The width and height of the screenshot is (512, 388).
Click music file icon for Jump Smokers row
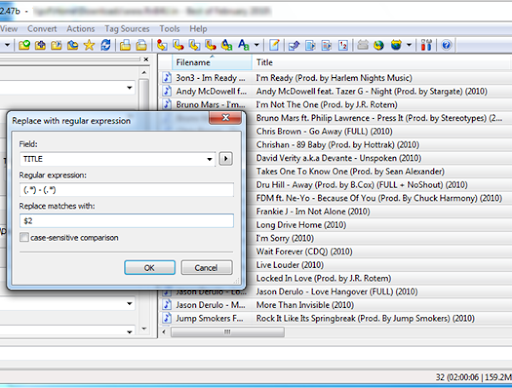click(167, 318)
